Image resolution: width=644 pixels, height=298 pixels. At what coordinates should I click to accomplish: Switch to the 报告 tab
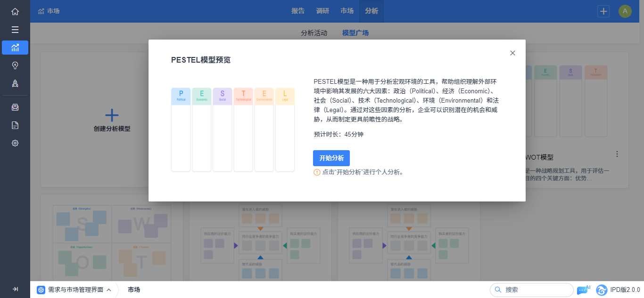pos(298,11)
